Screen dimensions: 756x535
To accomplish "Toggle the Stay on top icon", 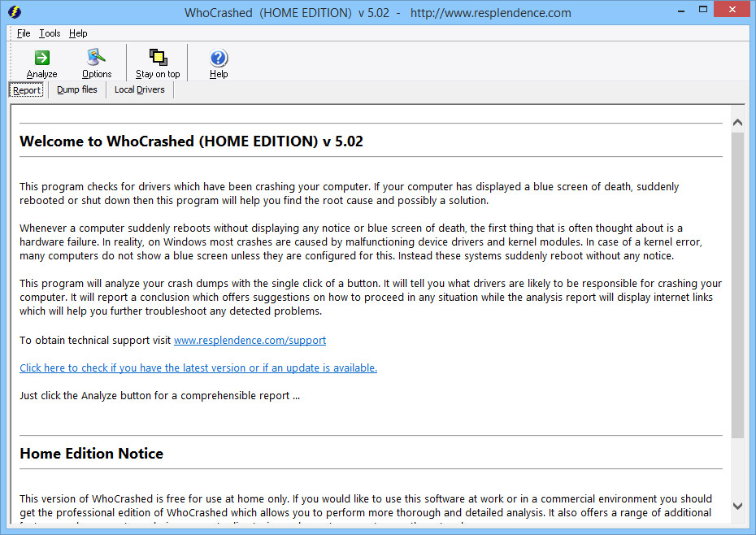I will [x=158, y=58].
